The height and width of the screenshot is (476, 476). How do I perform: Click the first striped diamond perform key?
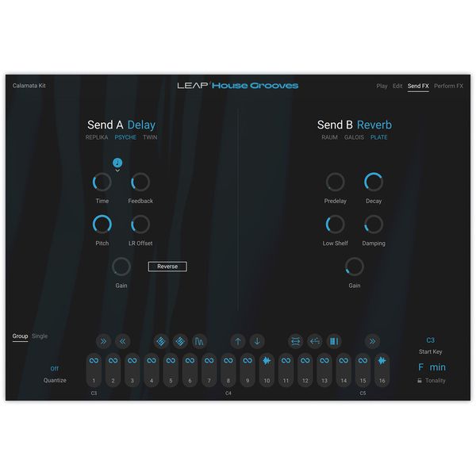coord(161,341)
